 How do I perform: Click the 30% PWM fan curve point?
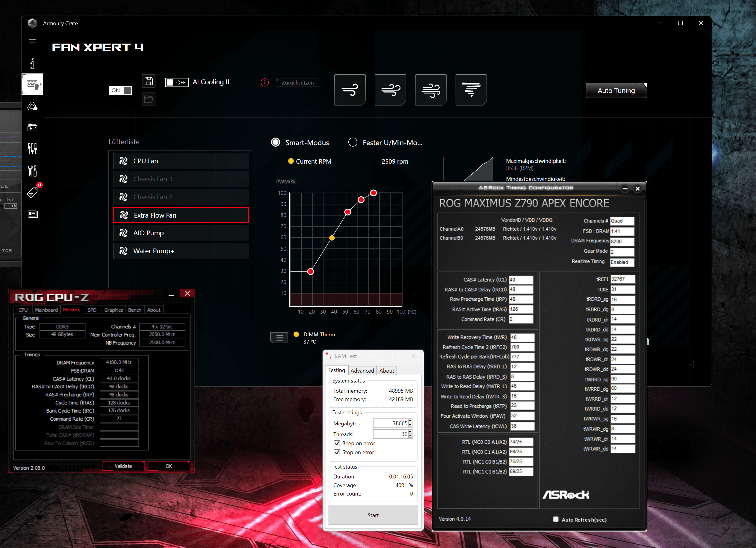tap(311, 272)
